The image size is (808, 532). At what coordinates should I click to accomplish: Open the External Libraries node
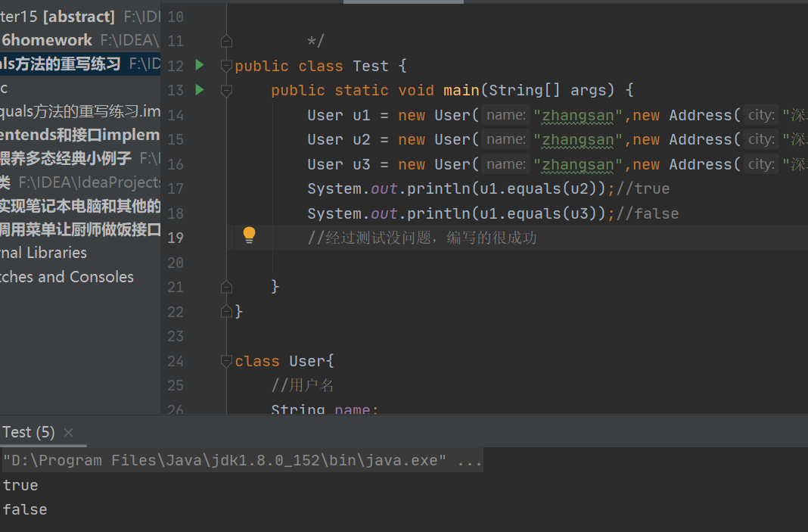[x=43, y=253]
